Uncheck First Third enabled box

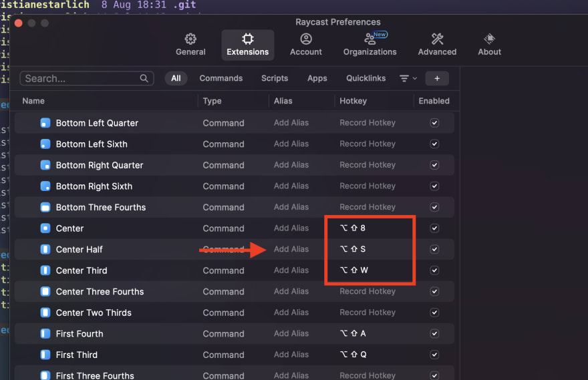(x=434, y=355)
